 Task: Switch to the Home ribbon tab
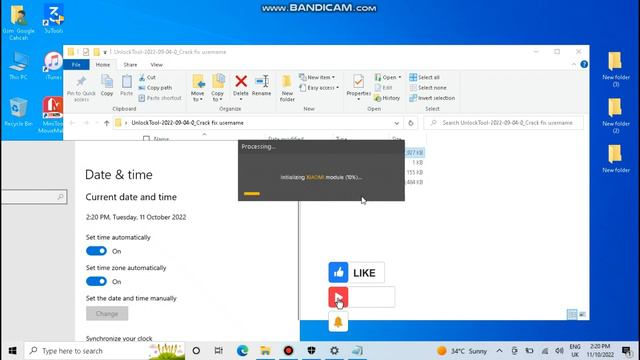[x=102, y=64]
